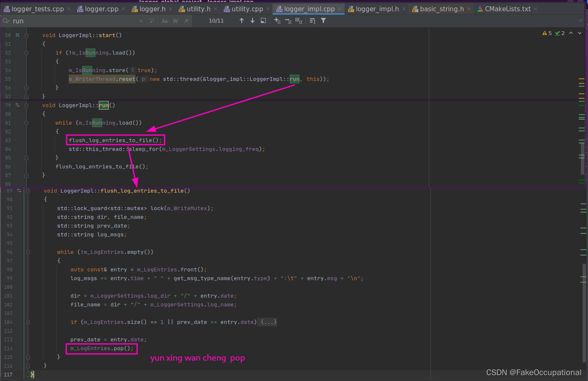Switch to logger.cpp tab
The image size is (588, 381).
coord(101,9)
